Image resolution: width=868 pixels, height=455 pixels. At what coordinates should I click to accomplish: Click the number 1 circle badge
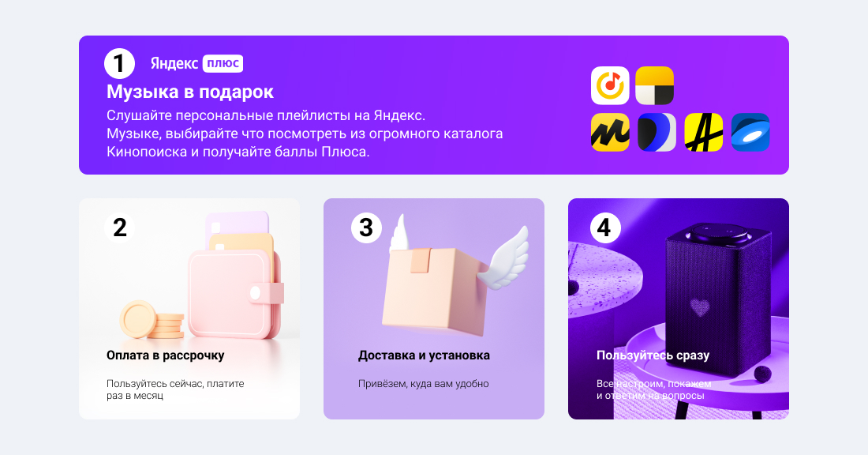click(x=120, y=63)
